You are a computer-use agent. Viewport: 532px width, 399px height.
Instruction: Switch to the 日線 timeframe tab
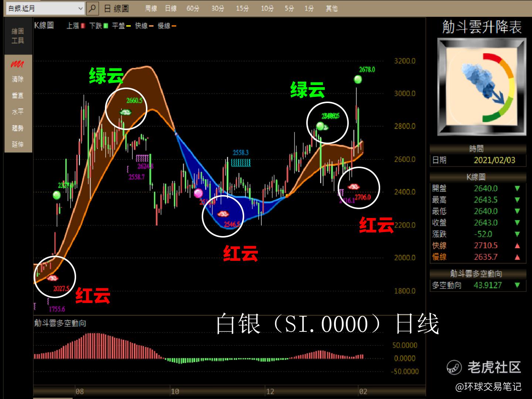pyautogui.click(x=171, y=8)
